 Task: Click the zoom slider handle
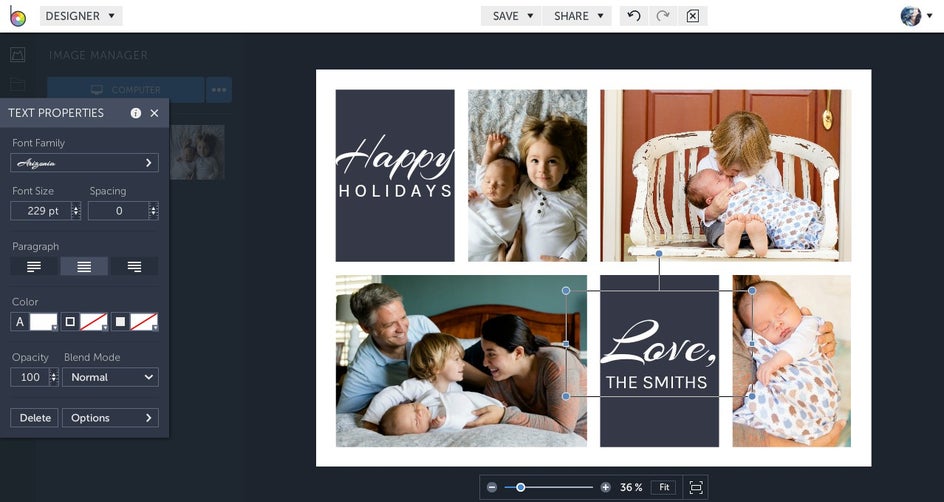520,487
